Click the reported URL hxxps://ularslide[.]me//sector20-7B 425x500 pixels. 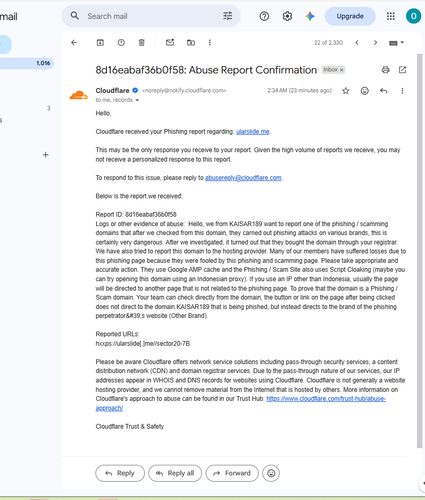coord(143,343)
